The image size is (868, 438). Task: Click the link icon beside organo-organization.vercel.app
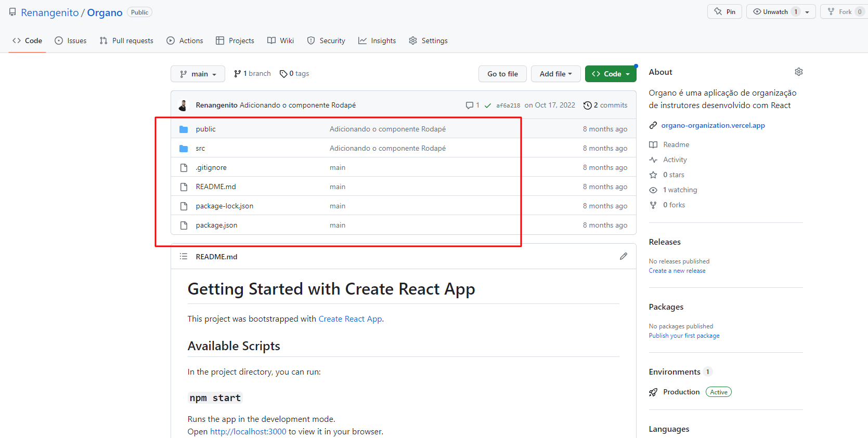[653, 125]
